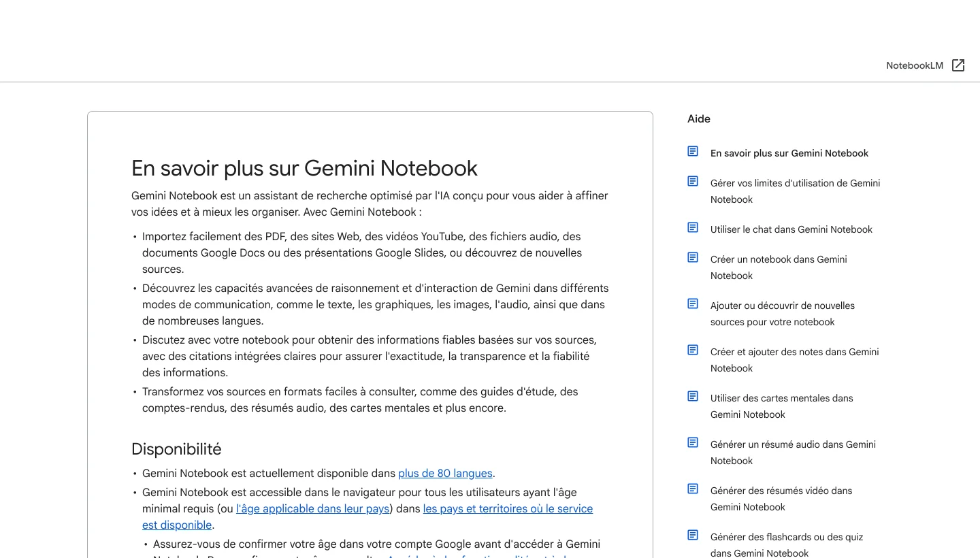Viewport: 980px width, 558px height.
Task: Click the "Aide" sidebar heading
Action: point(699,119)
